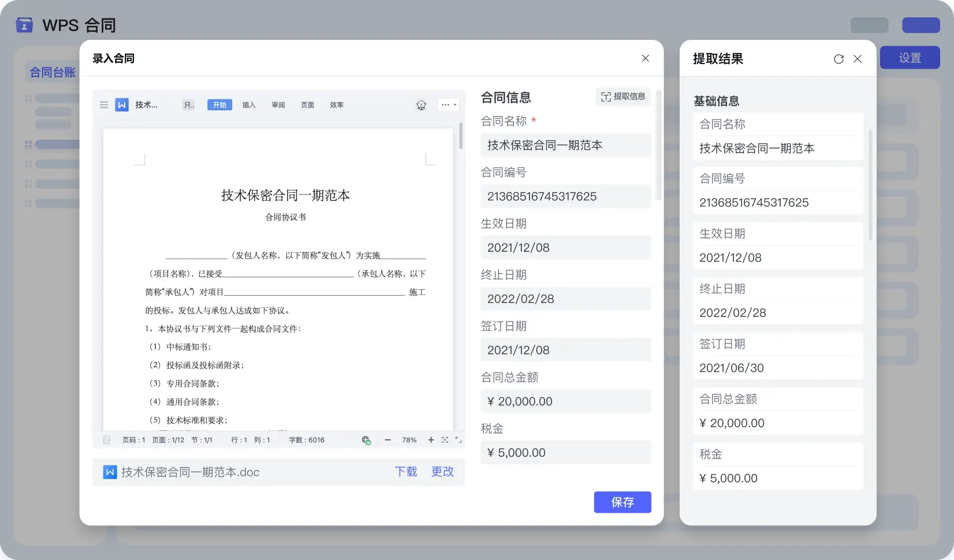
Task: Click 签订日期 value 2021/06/30 in 提取结果
Action: (x=731, y=368)
